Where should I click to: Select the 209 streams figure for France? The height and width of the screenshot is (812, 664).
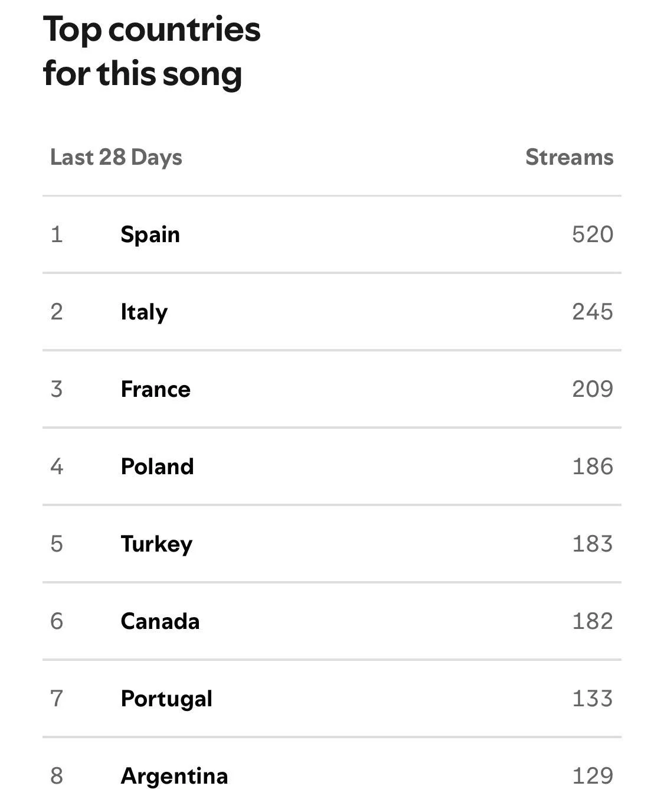[592, 389]
